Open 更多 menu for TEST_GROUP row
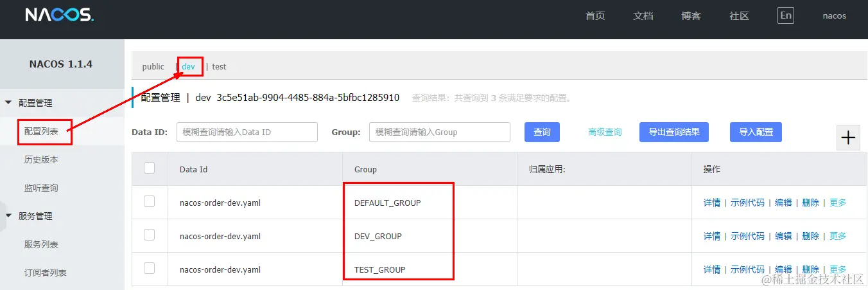Screen dimensions: 868x290 (838, 269)
